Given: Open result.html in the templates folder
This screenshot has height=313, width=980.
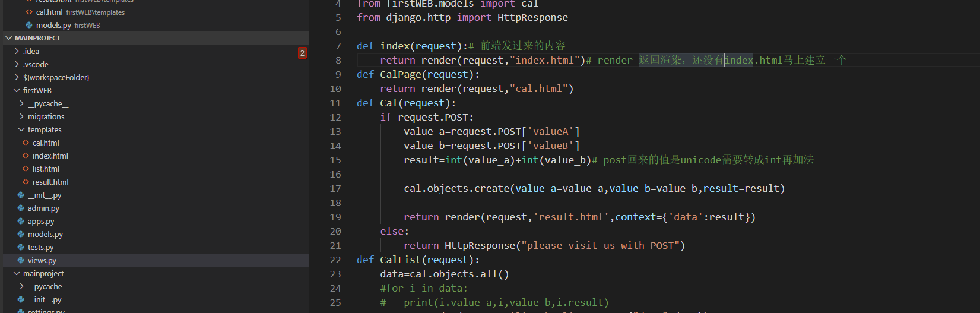Looking at the screenshot, I should [156, 182].
